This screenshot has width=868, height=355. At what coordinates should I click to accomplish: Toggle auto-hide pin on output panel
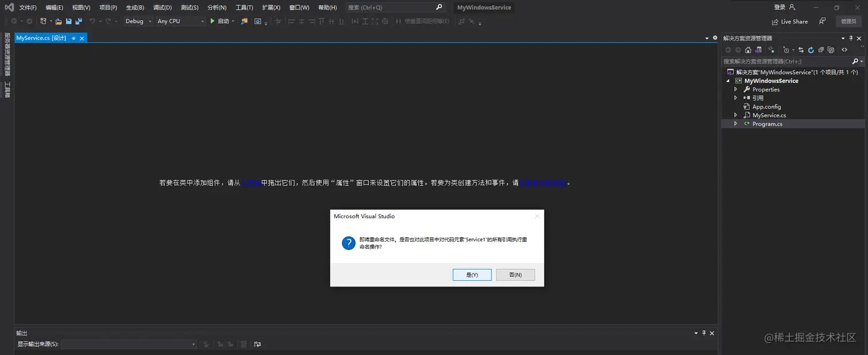coord(704,333)
